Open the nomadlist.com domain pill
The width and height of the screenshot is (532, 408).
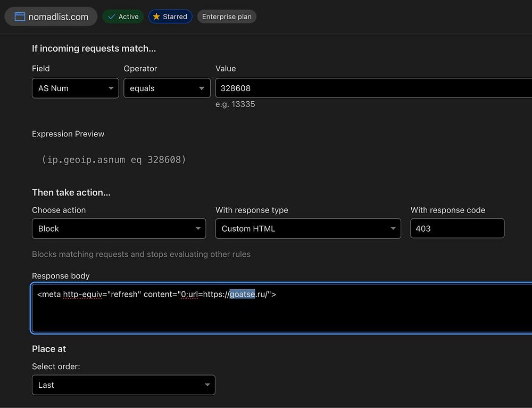tap(51, 17)
